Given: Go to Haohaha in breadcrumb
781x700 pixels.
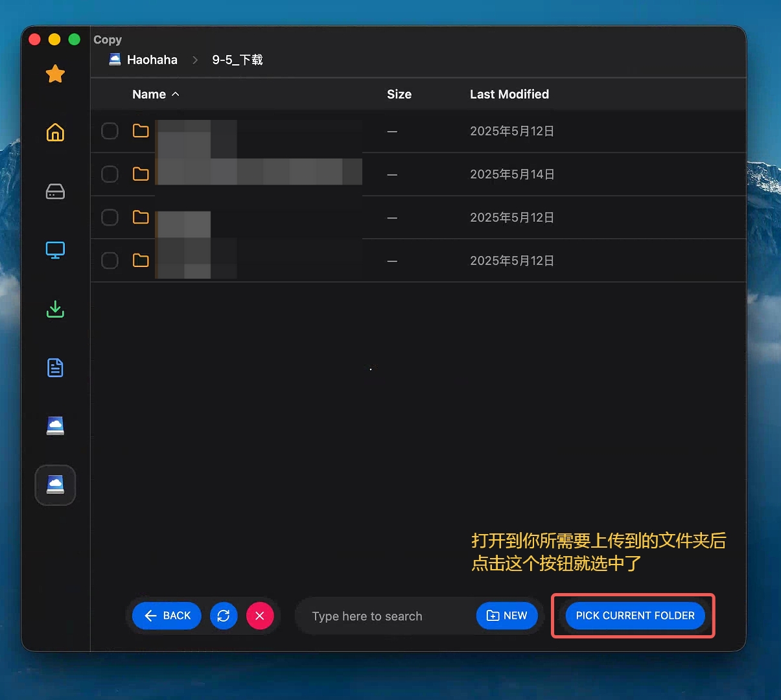Looking at the screenshot, I should pos(152,60).
